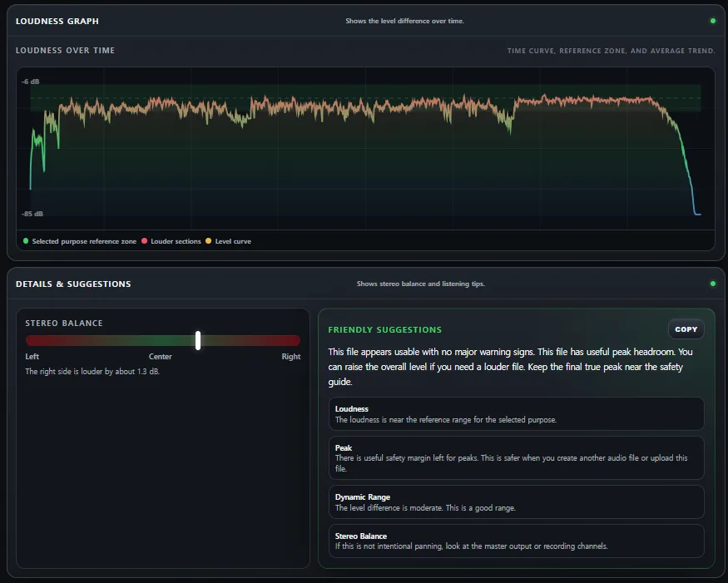Select the Stereo Balance suggestion card
Viewport: 728px width, 583px height.
517,541
